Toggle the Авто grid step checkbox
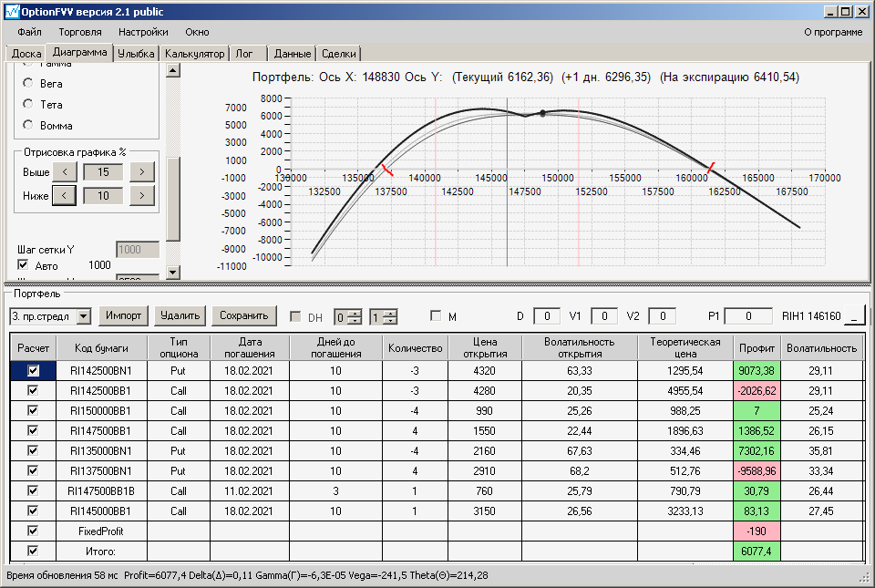This screenshot has width=875, height=588. pos(25,265)
